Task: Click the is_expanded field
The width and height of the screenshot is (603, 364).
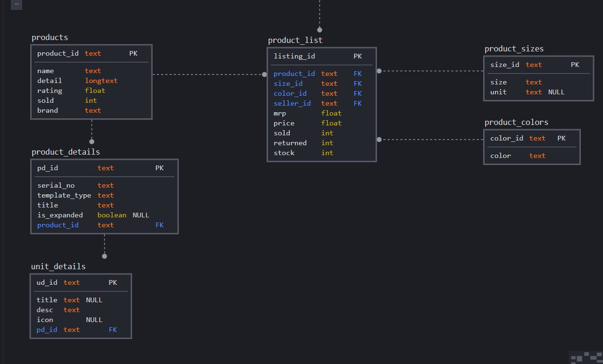Action: coord(60,215)
